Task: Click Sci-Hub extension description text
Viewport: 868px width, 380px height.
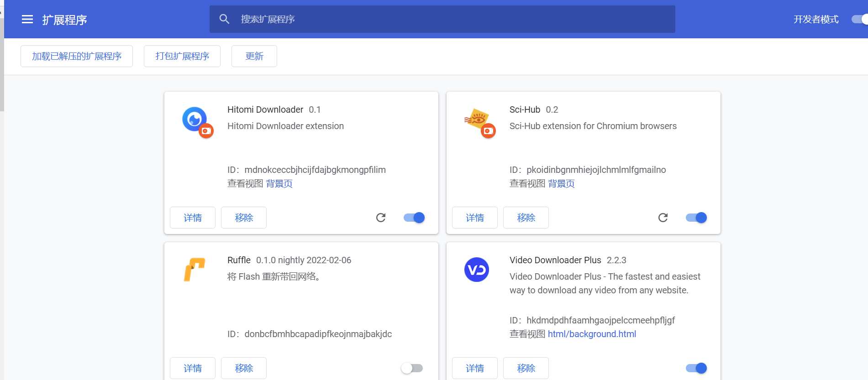Action: tap(593, 126)
